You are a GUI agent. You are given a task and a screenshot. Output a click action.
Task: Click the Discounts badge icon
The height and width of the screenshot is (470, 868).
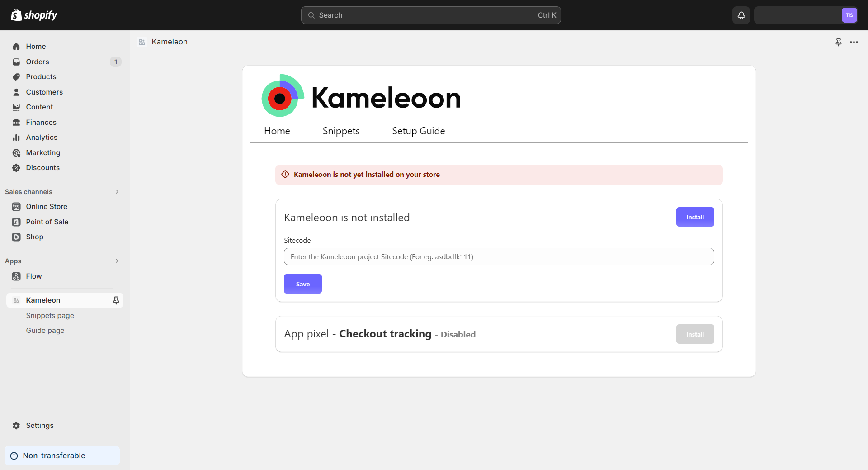[x=16, y=168]
